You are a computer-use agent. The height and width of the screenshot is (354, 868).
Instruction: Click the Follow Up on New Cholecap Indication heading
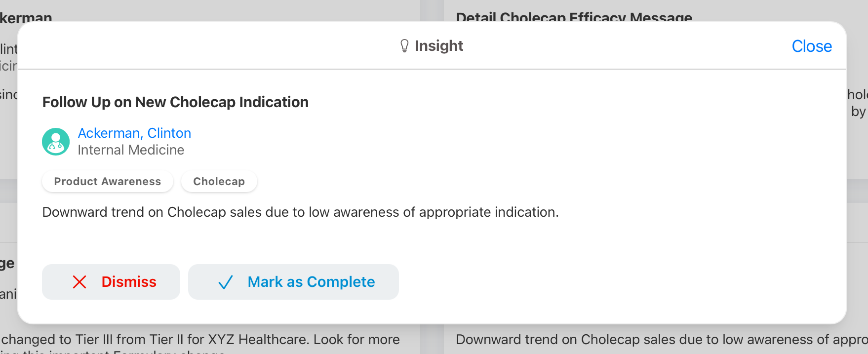[175, 102]
